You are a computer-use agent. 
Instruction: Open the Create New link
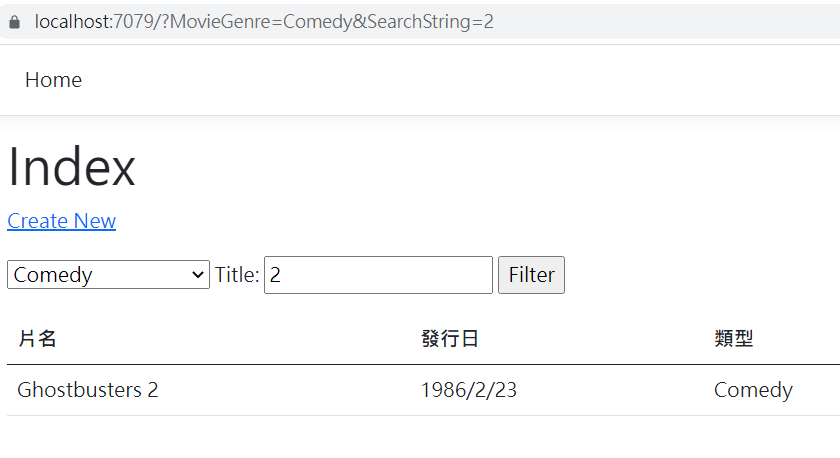(62, 221)
